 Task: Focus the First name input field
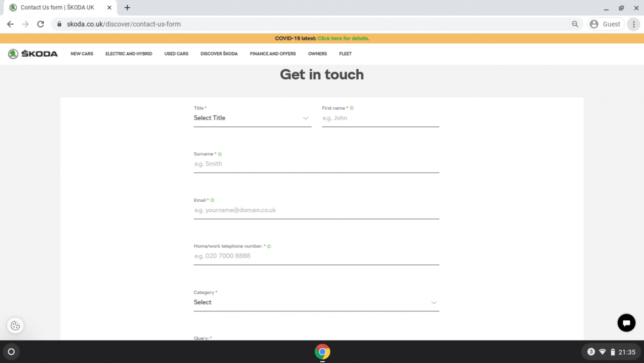click(x=381, y=119)
